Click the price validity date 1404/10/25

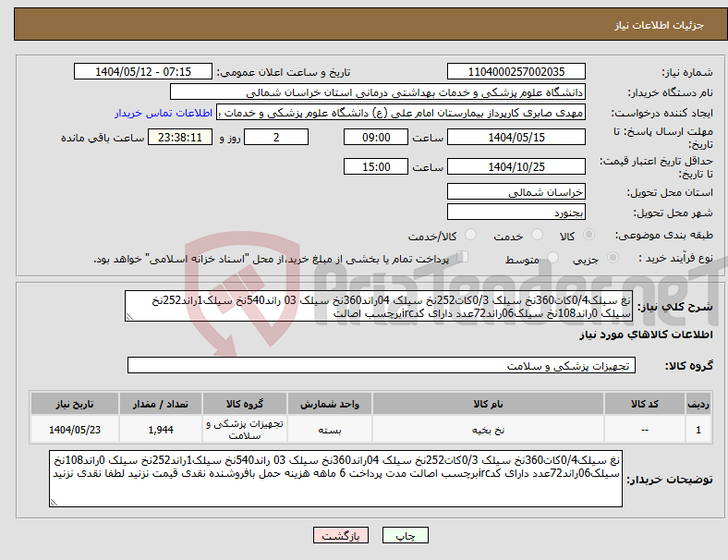point(516,166)
